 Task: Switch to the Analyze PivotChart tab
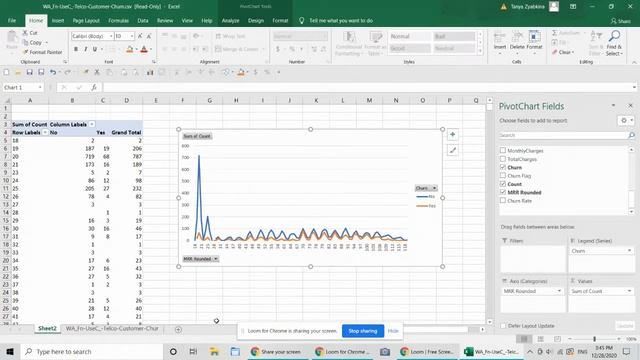230,20
